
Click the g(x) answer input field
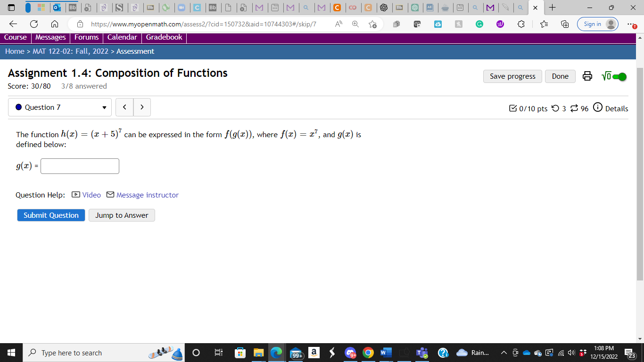pyautogui.click(x=80, y=166)
